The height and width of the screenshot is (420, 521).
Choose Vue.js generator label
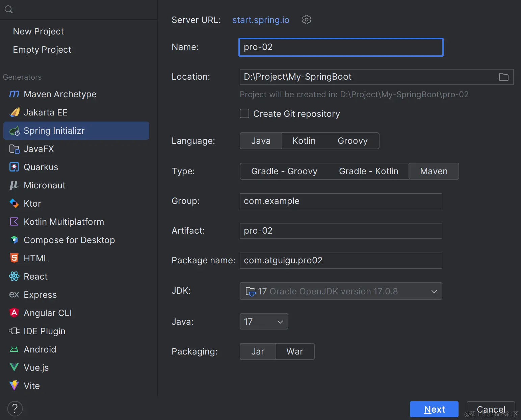[x=36, y=368]
